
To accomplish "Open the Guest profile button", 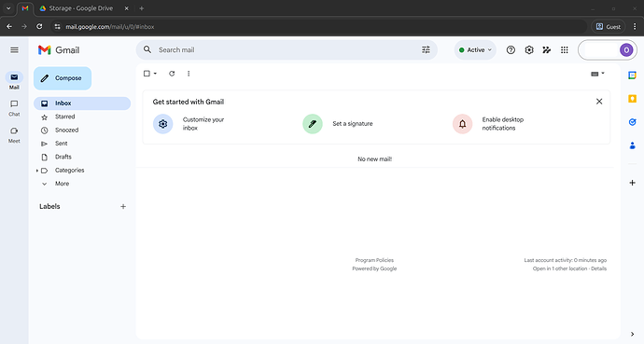I will pyautogui.click(x=609, y=27).
